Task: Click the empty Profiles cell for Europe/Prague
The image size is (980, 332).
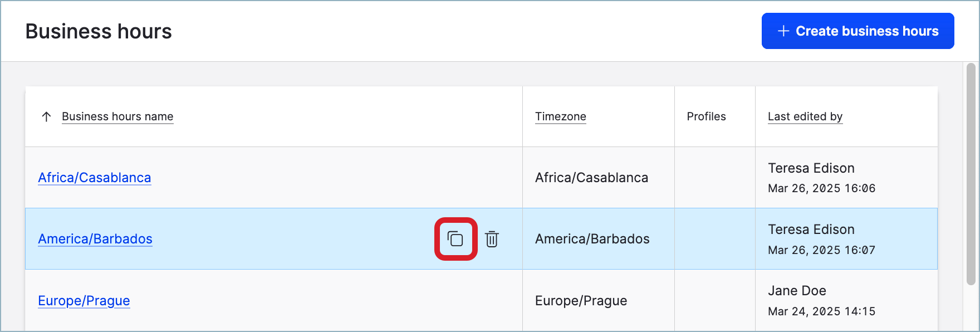Action: 714,301
